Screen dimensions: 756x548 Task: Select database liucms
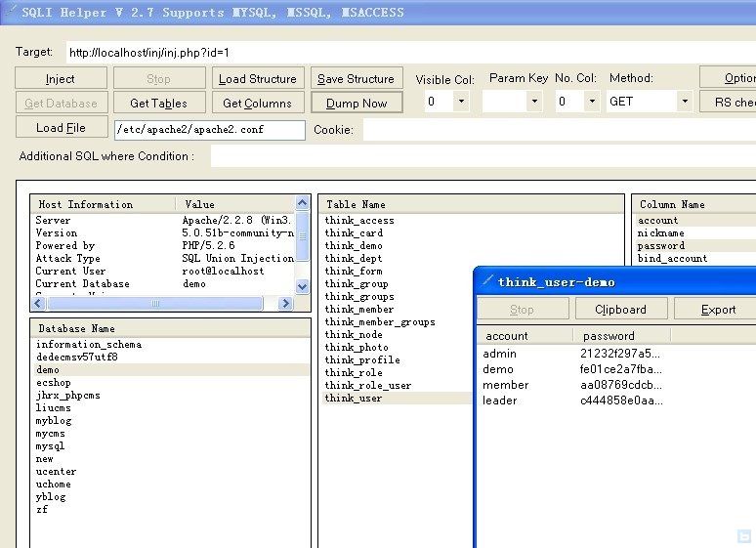click(x=53, y=408)
